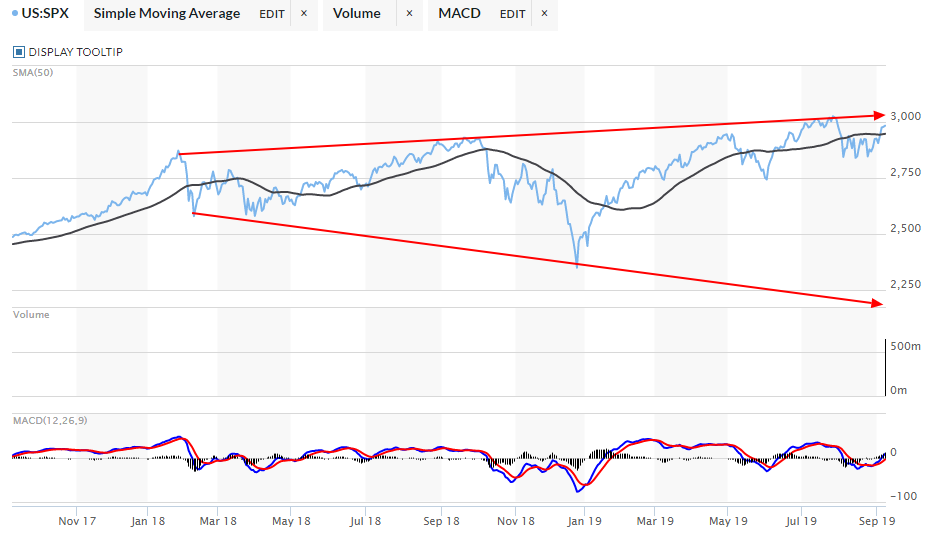Click the upper red trendline arrowhead
Screen dimensions: 927x542
pyautogui.click(x=879, y=114)
